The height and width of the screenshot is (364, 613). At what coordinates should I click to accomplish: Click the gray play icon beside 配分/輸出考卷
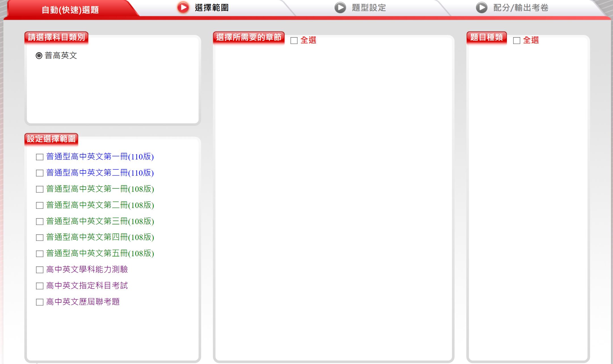coord(481,8)
